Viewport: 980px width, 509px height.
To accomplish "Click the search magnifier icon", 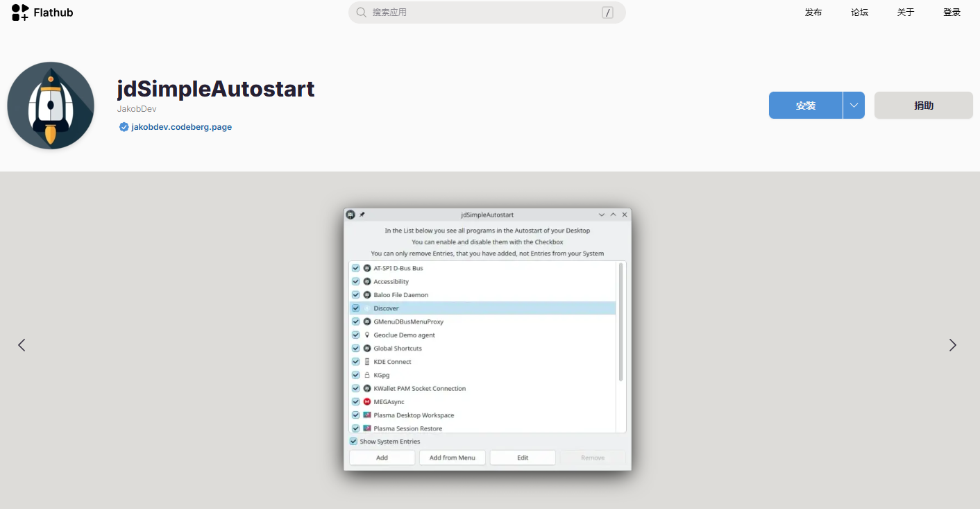I will (x=361, y=12).
